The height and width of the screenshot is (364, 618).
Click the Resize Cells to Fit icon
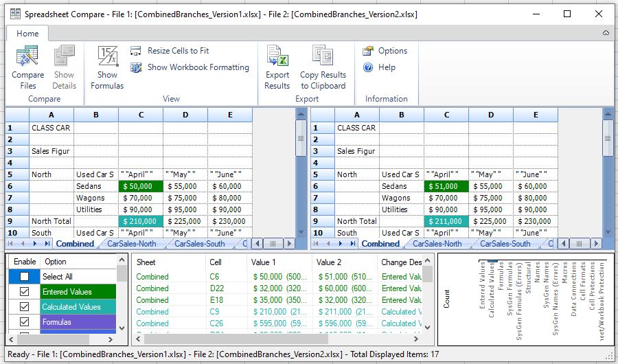tap(136, 51)
